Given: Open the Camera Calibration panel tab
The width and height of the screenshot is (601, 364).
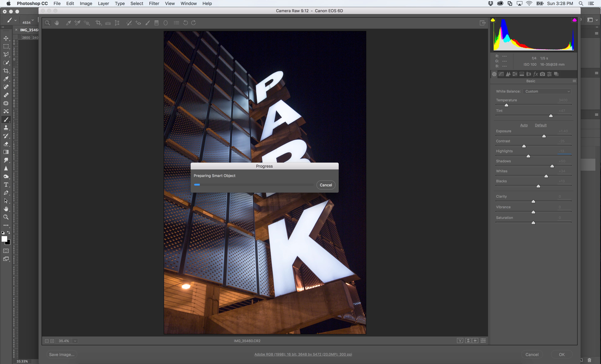Looking at the screenshot, I should coord(542,74).
